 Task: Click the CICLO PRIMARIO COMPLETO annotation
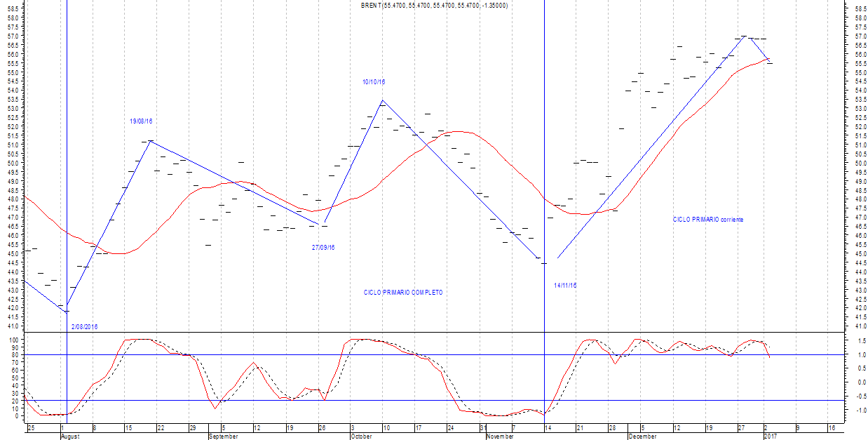(x=403, y=293)
